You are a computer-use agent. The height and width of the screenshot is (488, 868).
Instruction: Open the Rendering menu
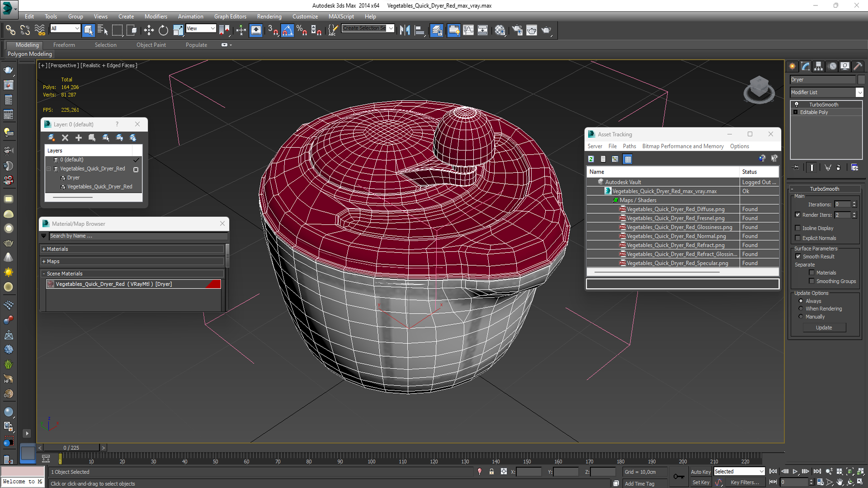pyautogui.click(x=269, y=16)
